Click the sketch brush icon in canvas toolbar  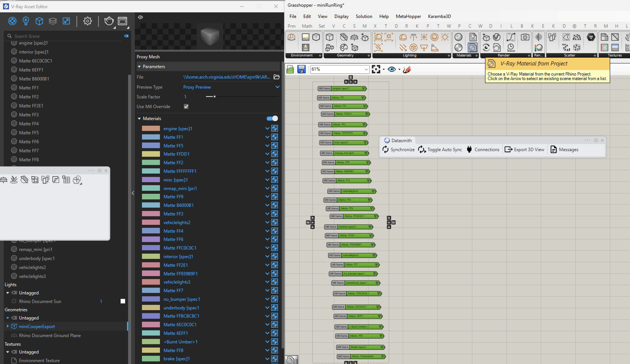click(x=407, y=69)
